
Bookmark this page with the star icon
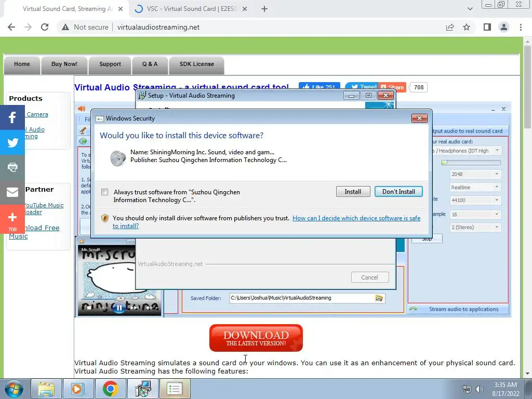[x=467, y=27]
